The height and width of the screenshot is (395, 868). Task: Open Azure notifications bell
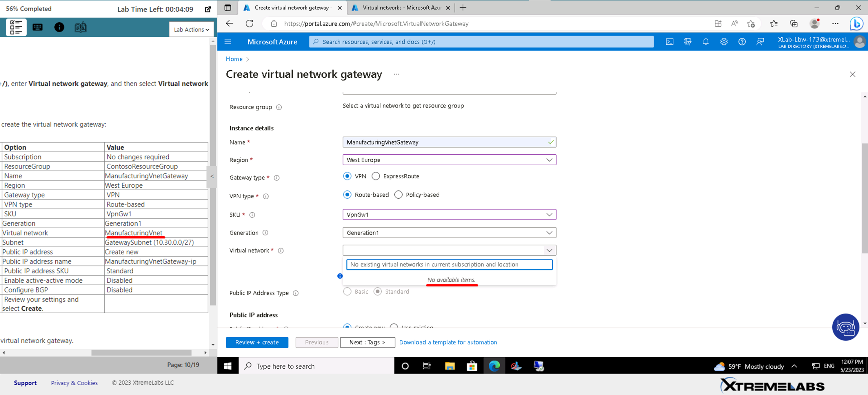(x=706, y=42)
